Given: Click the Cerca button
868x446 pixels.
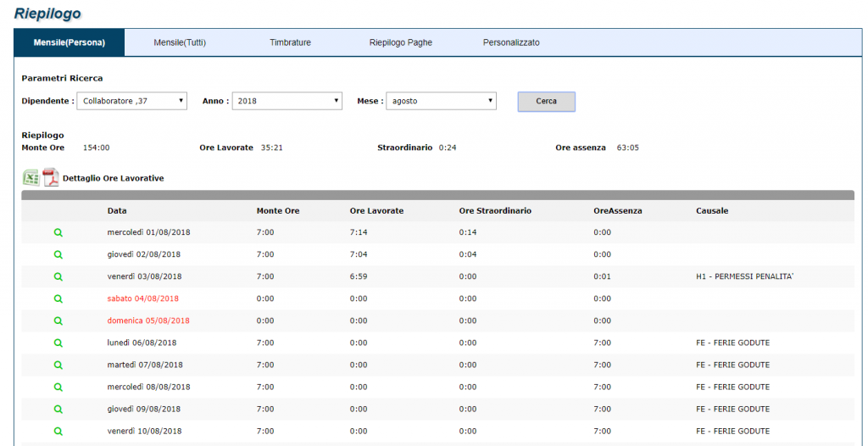Looking at the screenshot, I should 547,102.
